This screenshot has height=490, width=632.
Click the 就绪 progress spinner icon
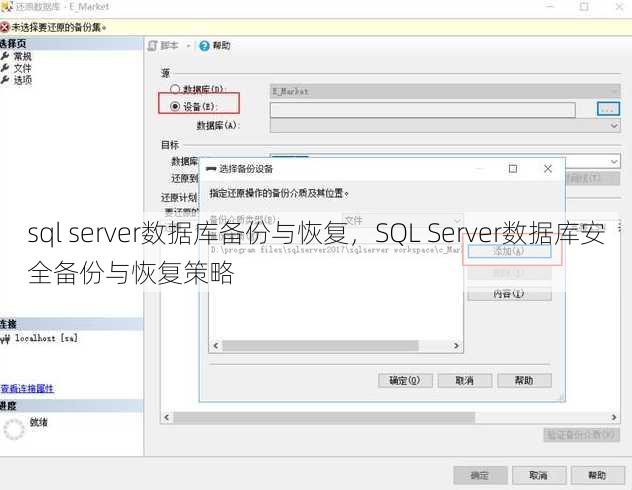[14, 429]
